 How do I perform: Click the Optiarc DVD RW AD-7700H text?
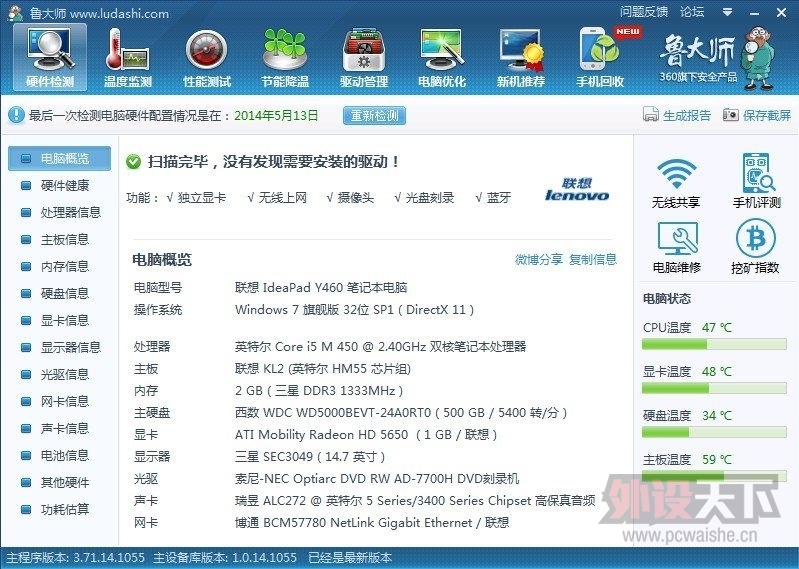(x=377, y=478)
